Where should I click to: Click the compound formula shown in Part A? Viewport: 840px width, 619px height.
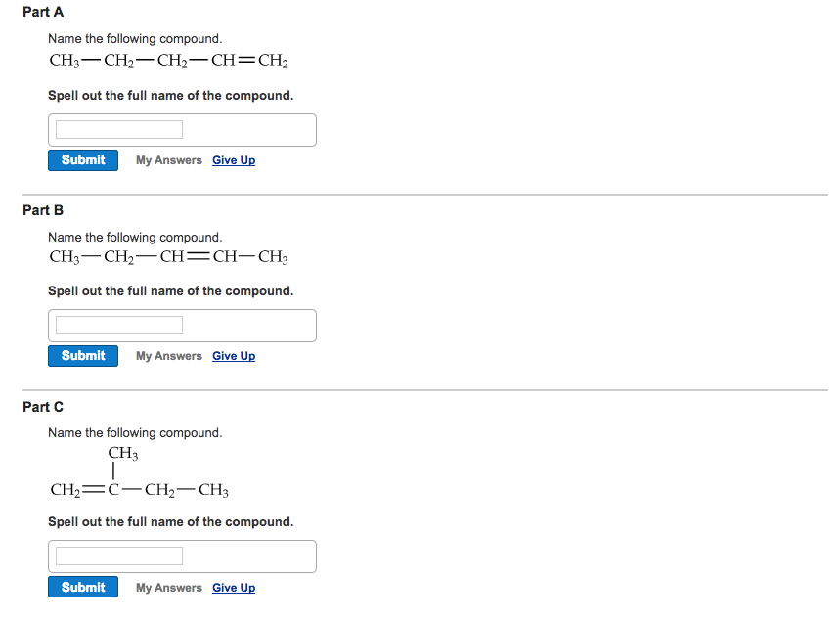[x=168, y=60]
